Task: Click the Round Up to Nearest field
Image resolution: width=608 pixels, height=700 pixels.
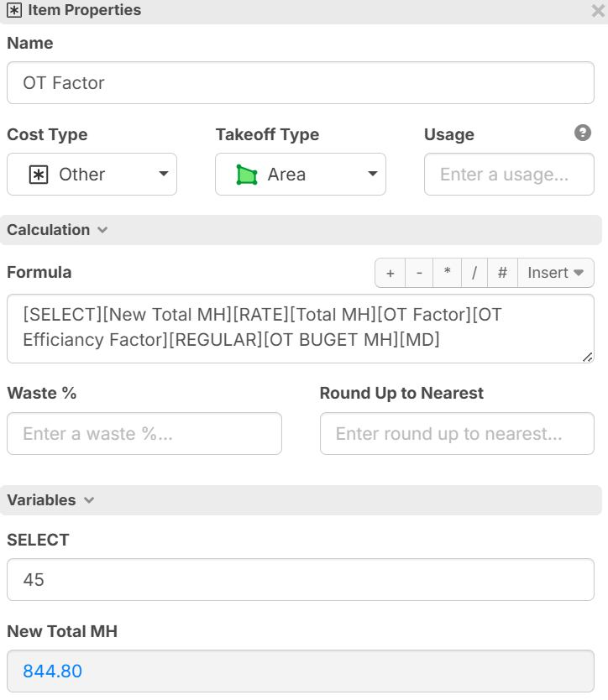Action: [x=456, y=434]
